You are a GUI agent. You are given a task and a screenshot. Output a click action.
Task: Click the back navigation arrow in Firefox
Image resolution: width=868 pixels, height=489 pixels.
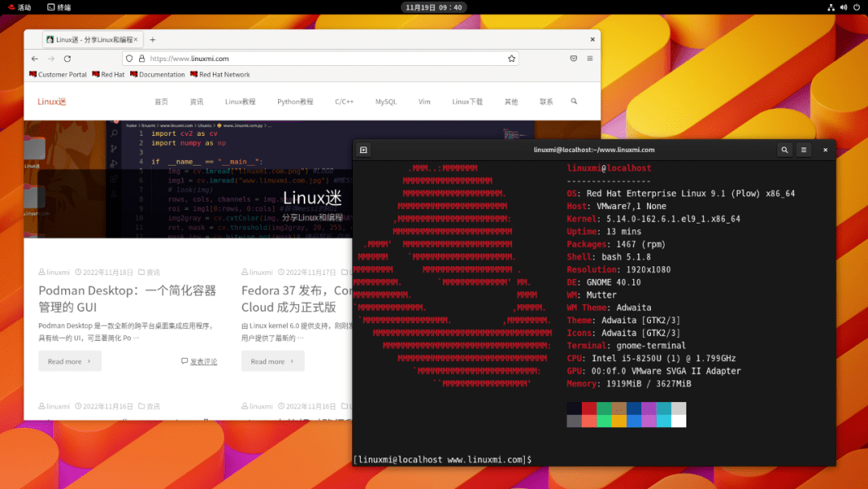(x=33, y=59)
